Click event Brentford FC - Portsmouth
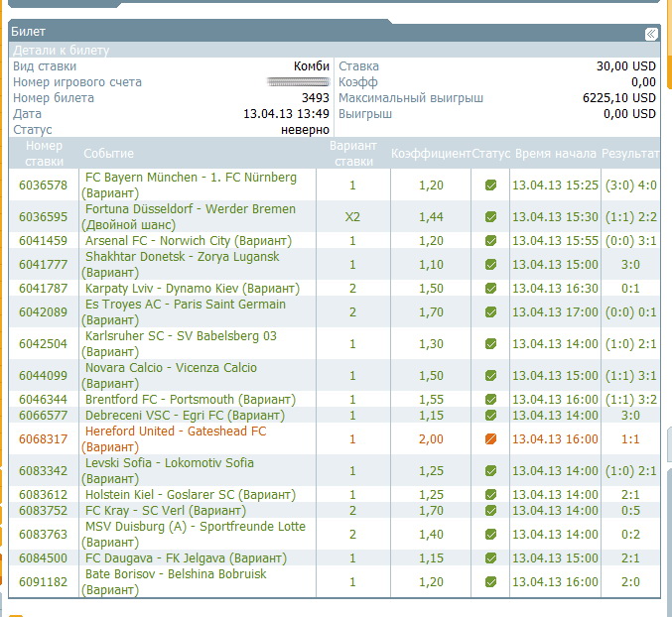 [x=191, y=399]
